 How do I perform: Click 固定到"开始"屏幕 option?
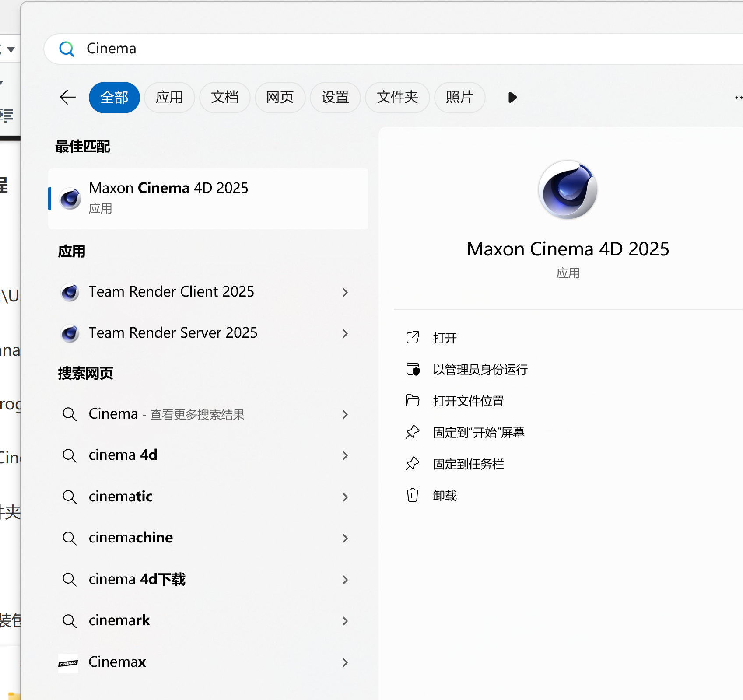[x=479, y=432]
